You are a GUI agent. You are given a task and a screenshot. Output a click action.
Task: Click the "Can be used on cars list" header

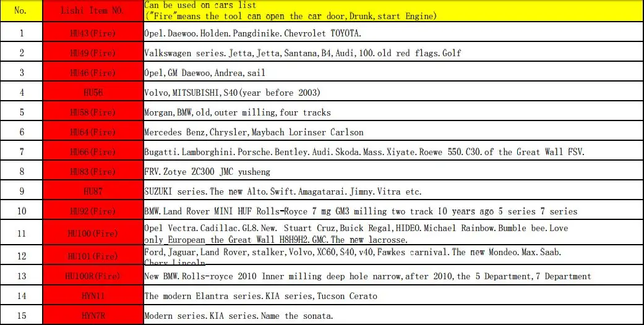coord(393,11)
